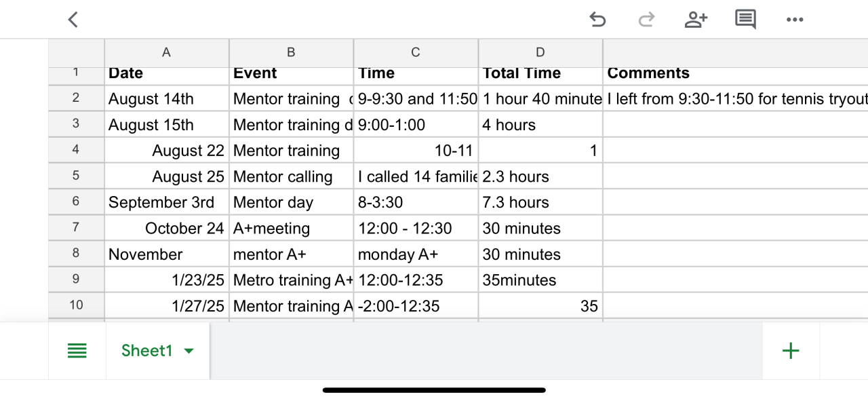Select the "Comments" header cell
The height and width of the screenshot is (401, 868).
coord(735,74)
